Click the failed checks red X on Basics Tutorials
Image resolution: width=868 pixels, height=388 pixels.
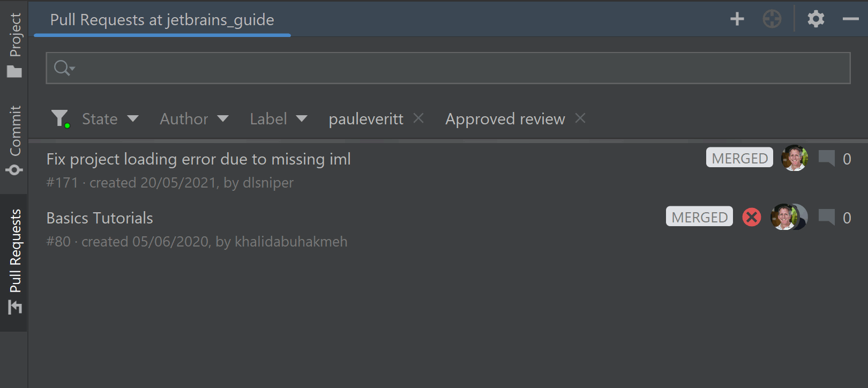click(x=751, y=217)
